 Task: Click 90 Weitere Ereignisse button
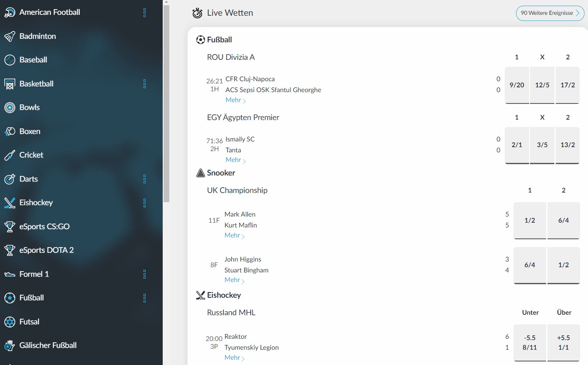click(x=550, y=13)
